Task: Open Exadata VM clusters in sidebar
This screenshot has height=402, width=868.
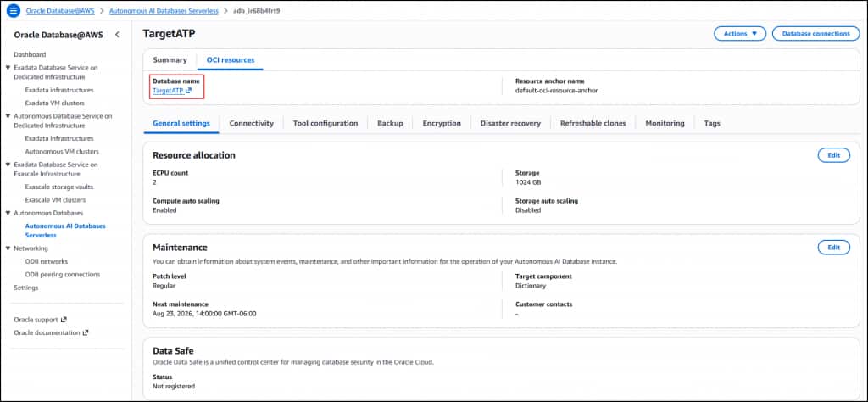Action: [55, 103]
